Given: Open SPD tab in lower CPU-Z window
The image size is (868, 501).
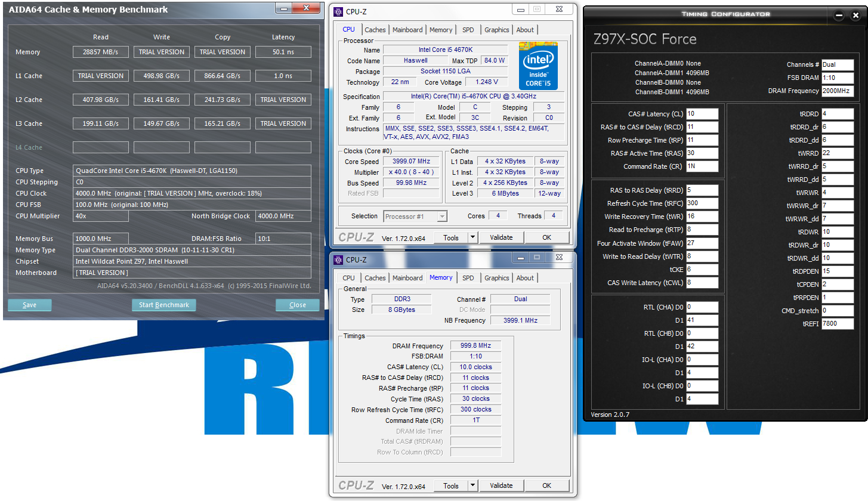Looking at the screenshot, I should pos(468,278).
